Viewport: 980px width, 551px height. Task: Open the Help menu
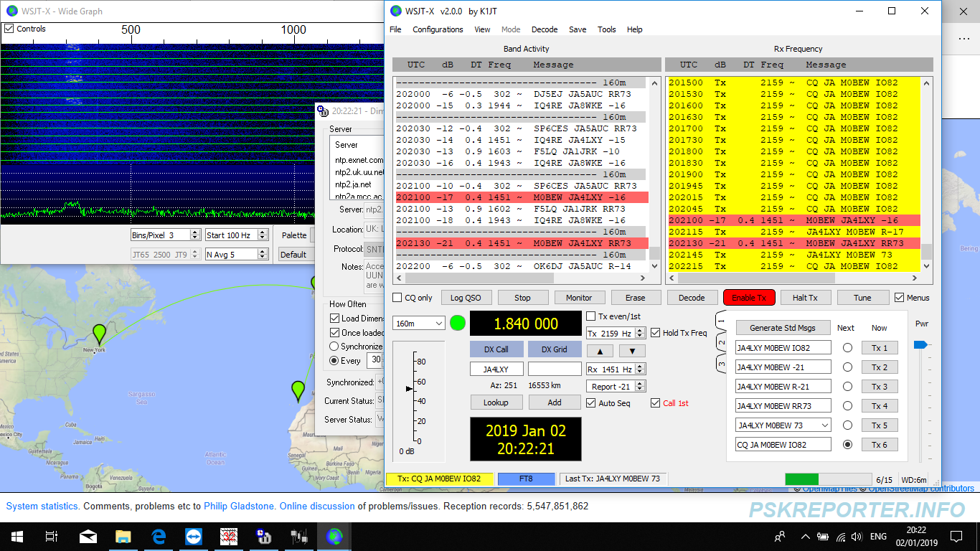click(634, 29)
